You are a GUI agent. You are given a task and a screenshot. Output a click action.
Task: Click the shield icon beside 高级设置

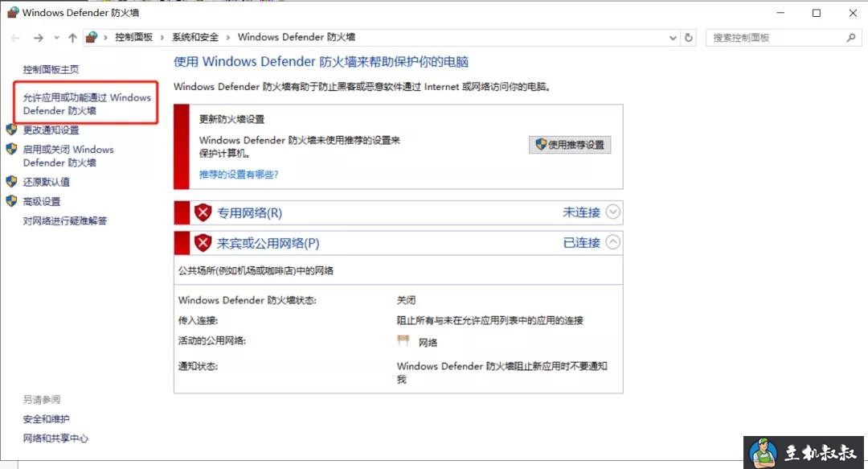pyautogui.click(x=11, y=200)
